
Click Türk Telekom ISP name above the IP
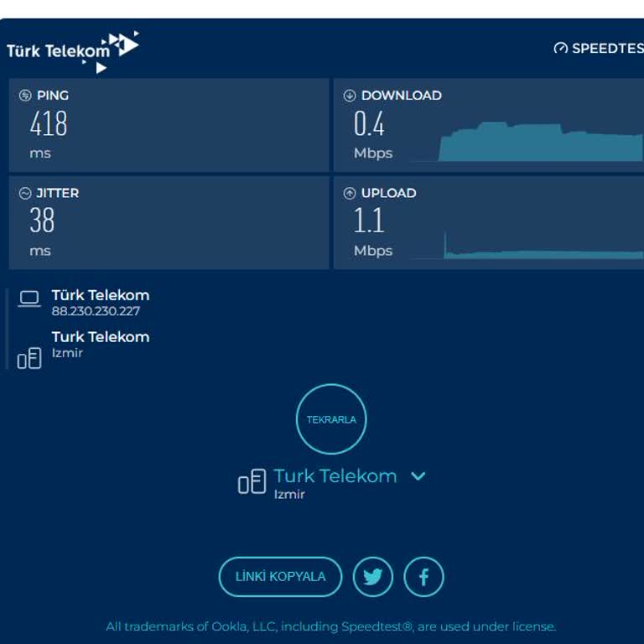[x=101, y=295]
